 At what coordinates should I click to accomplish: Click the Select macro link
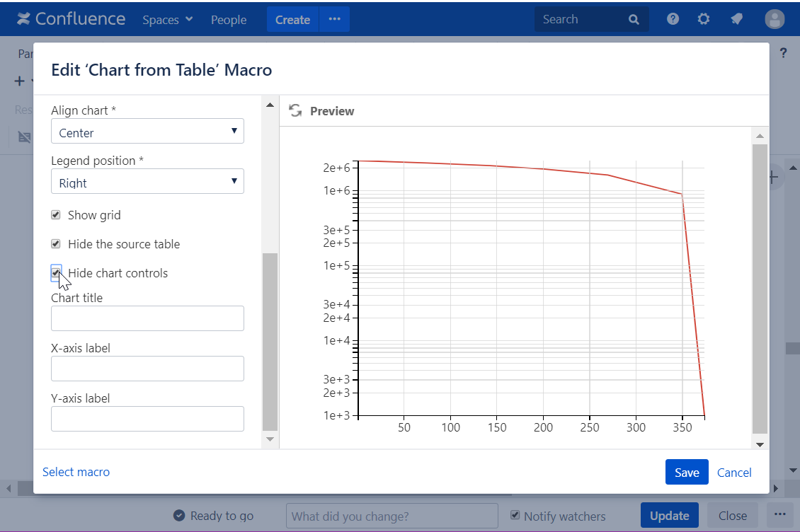click(76, 472)
